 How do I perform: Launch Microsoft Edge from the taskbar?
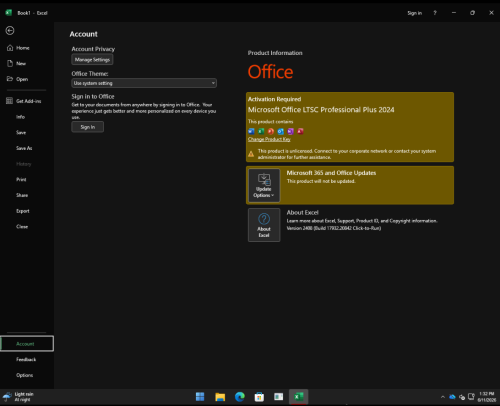[240, 397]
